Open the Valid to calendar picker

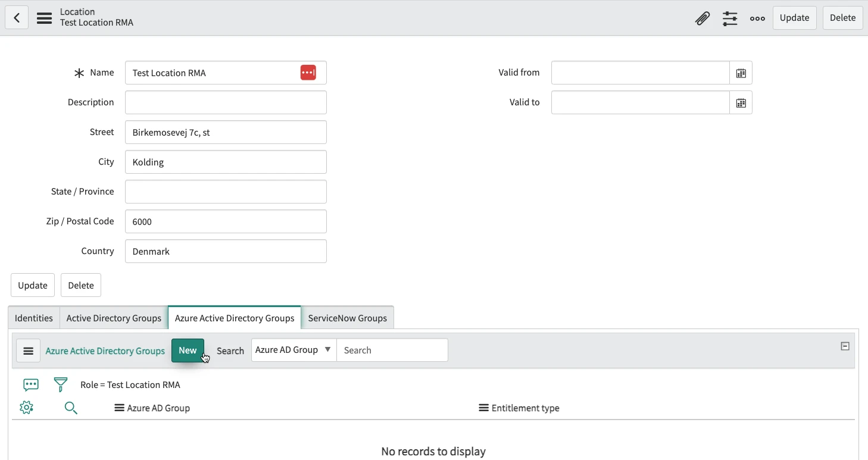[x=741, y=102]
